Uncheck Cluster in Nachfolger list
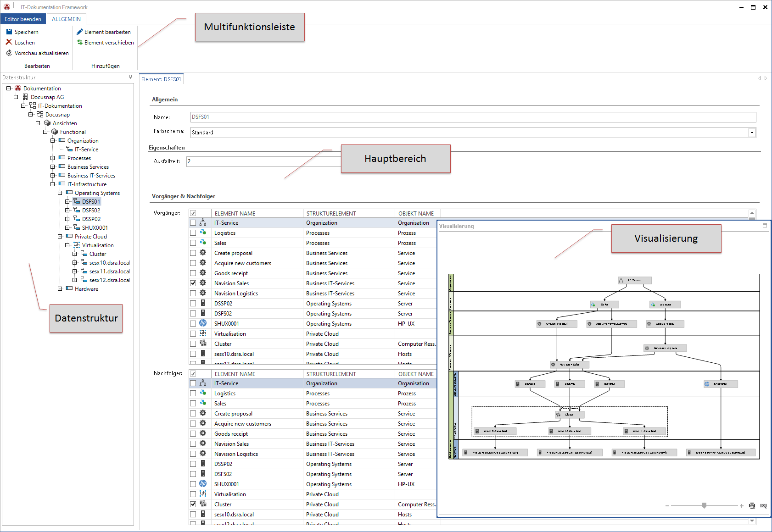 pyautogui.click(x=193, y=504)
